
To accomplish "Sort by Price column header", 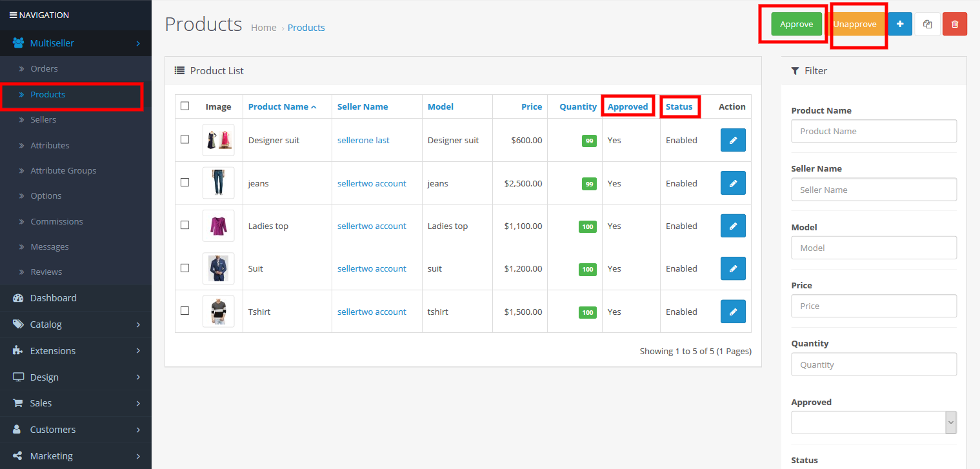I will coord(532,106).
